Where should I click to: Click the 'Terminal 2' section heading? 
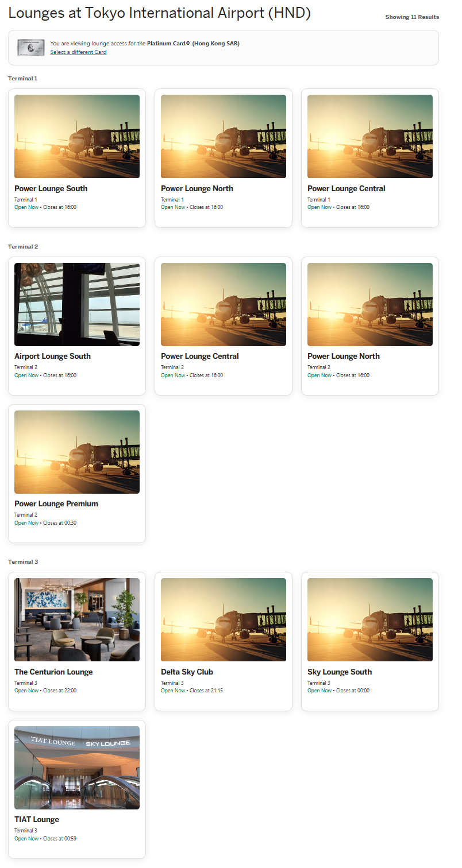tap(23, 246)
